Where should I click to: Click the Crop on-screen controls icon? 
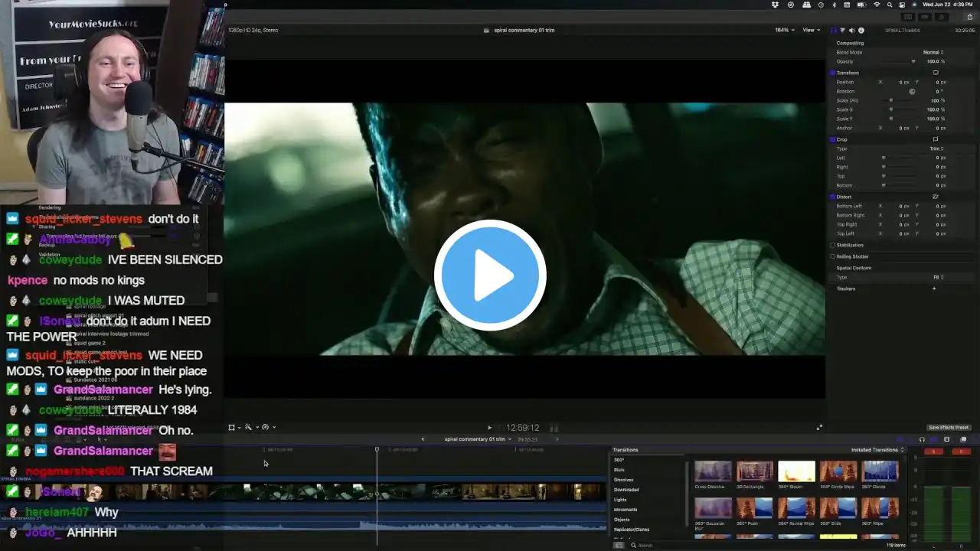pyautogui.click(x=936, y=139)
